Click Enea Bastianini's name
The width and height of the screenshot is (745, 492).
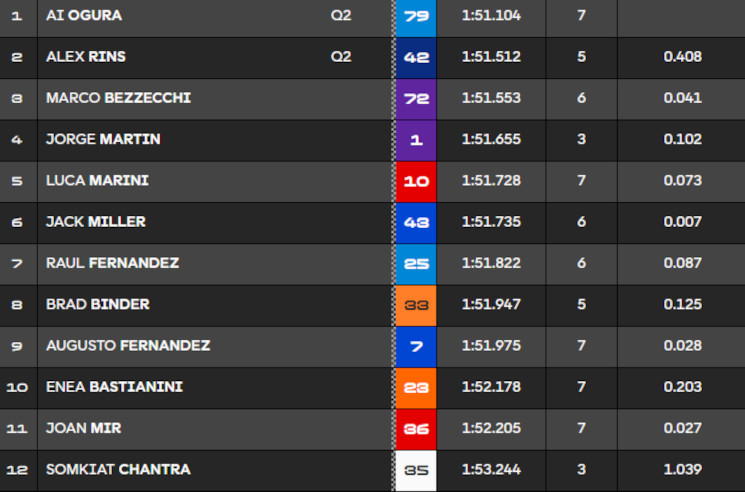click(x=114, y=386)
